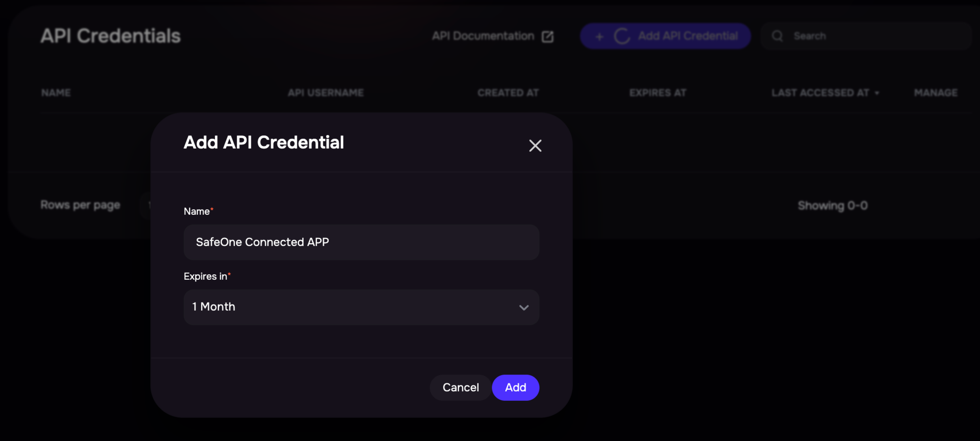Click the Add button in dialog
Screen dimensions: 980x441
click(515, 387)
